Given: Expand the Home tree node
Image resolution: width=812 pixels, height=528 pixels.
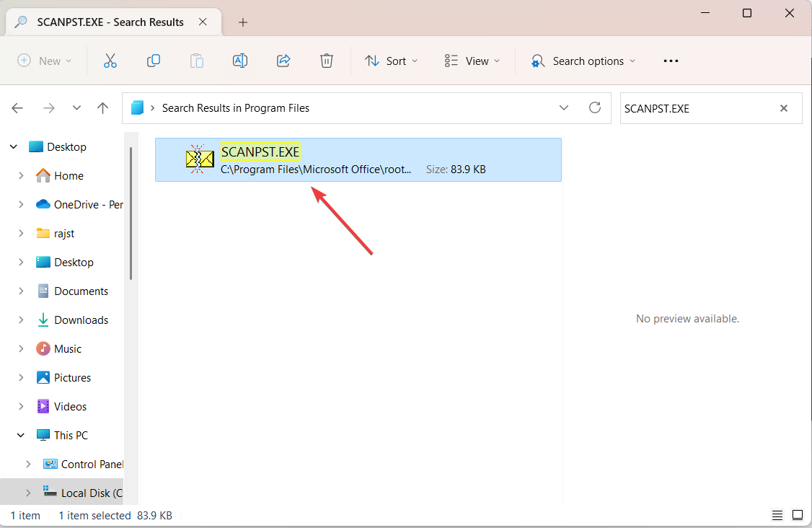Looking at the screenshot, I should click(x=21, y=176).
